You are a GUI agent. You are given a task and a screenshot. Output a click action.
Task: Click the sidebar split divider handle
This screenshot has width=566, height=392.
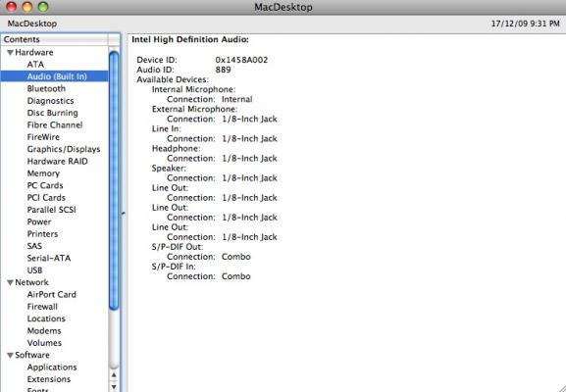[x=124, y=214]
